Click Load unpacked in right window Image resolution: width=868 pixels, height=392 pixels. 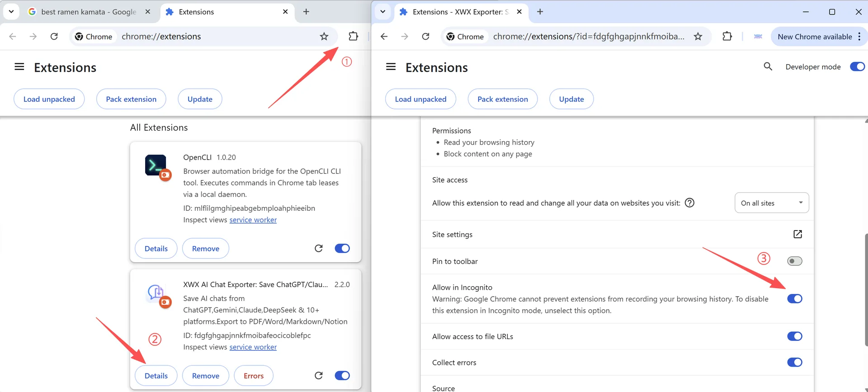pos(421,99)
